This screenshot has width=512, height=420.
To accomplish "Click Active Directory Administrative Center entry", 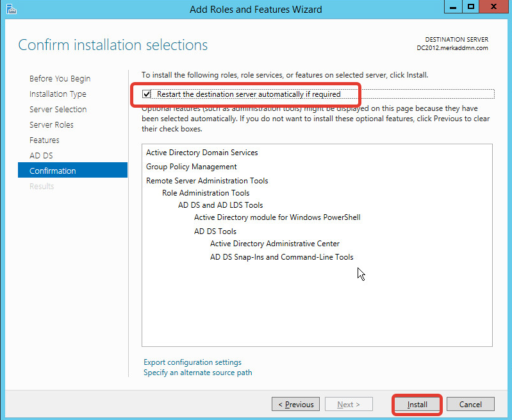I will pyautogui.click(x=275, y=244).
